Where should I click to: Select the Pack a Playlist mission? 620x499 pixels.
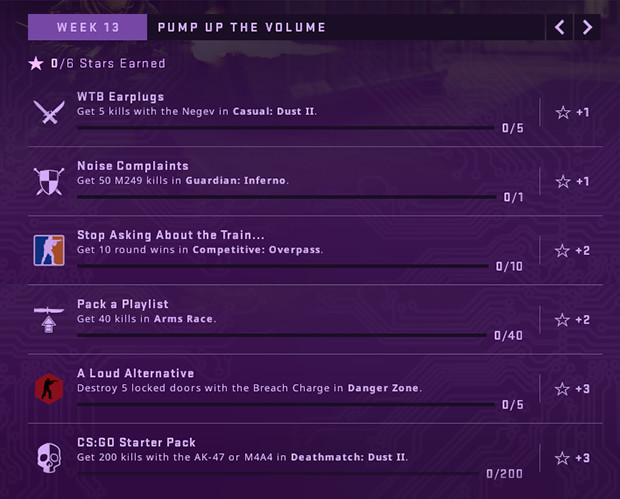123,304
